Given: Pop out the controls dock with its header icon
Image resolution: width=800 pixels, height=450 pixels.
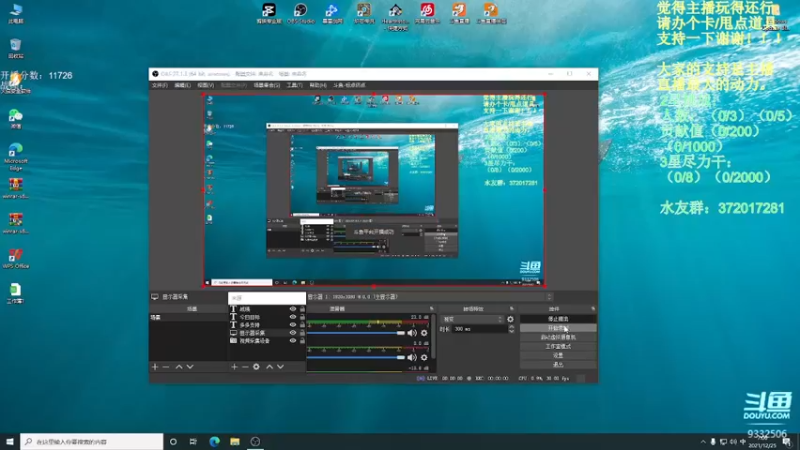Looking at the screenshot, I should tap(593, 309).
